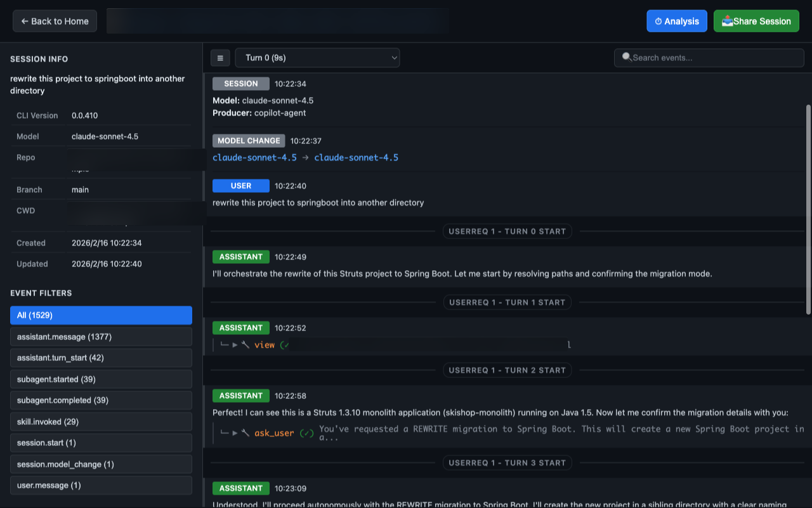
Task: Click the MODEL CHANGE event badge
Action: 249,141
